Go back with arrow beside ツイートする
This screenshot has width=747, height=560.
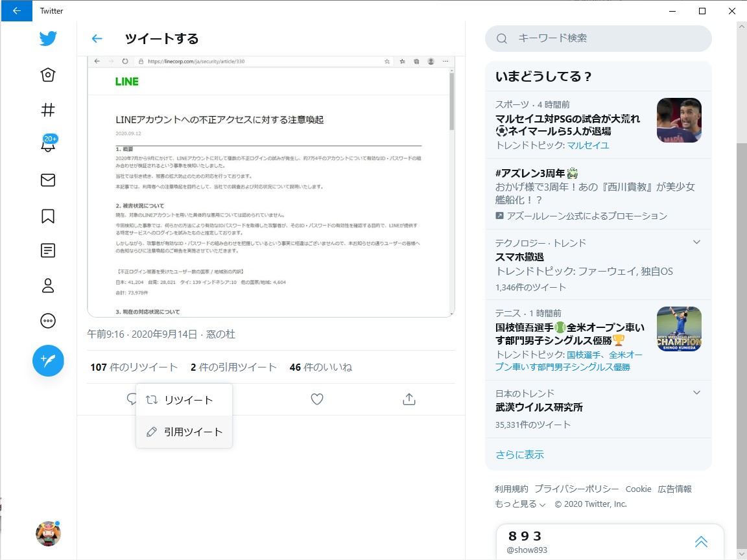[x=97, y=39]
